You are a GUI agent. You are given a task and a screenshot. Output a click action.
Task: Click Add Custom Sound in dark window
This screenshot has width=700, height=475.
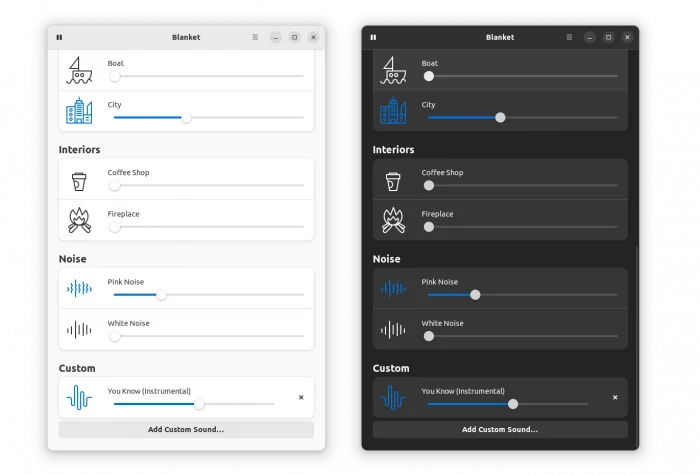tap(500, 429)
